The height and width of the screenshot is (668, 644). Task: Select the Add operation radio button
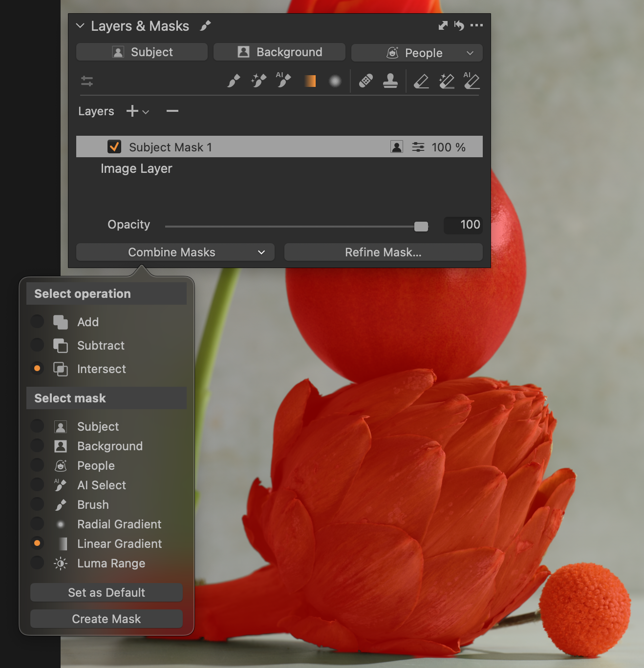point(37,322)
